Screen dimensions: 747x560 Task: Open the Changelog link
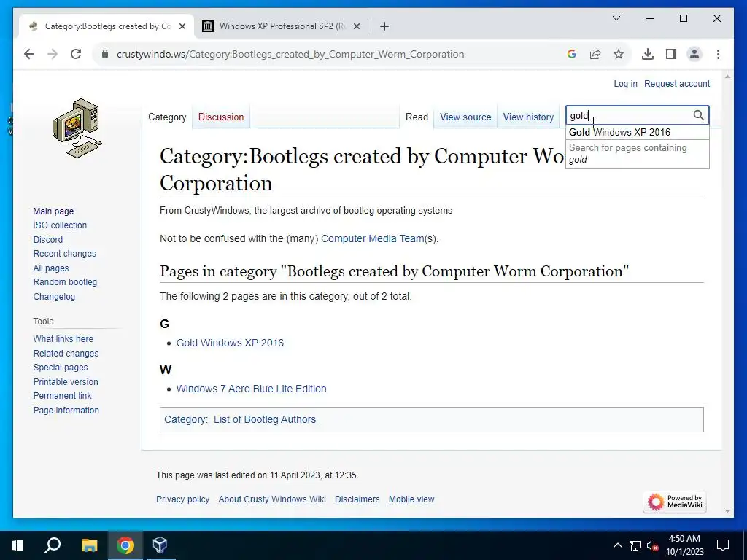click(x=54, y=297)
